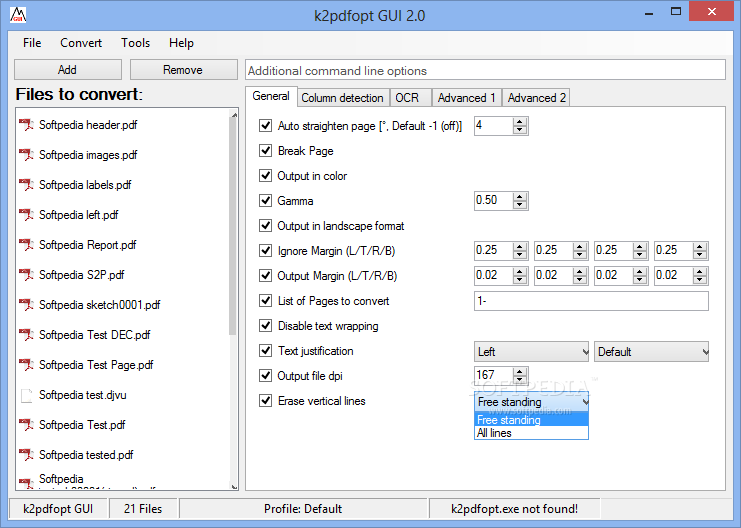Viewport: 741px width, 528px height.
Task: Click PDF icon of Softpedia Test Page.pdf
Action: pyautogui.click(x=26, y=365)
